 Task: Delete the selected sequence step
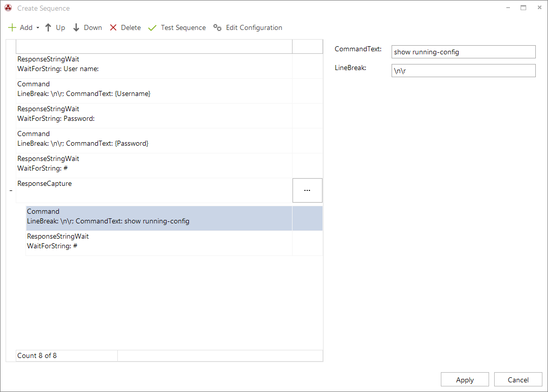point(125,27)
